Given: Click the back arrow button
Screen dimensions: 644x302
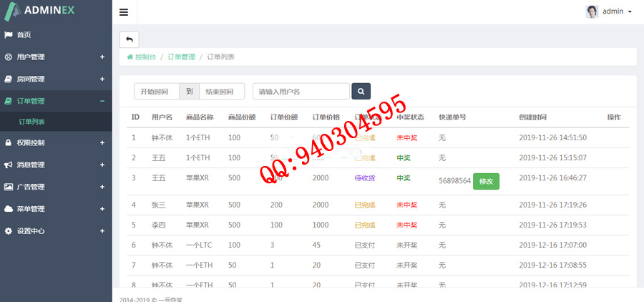Looking at the screenshot, I should (x=130, y=39).
